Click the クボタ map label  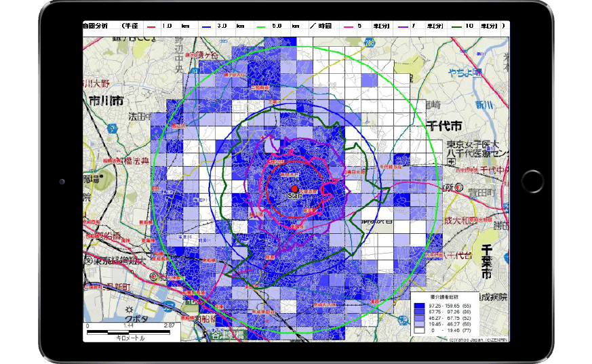136,319
